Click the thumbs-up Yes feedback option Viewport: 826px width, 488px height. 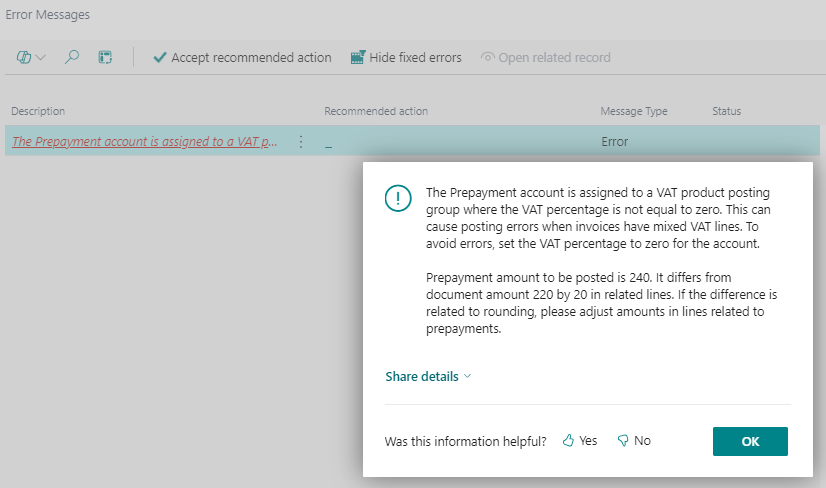pyautogui.click(x=580, y=441)
